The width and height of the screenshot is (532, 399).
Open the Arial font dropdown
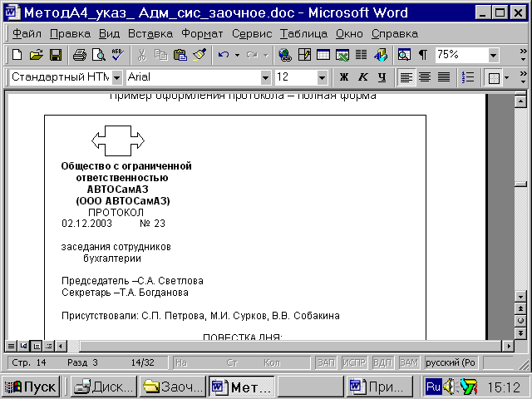(266, 77)
